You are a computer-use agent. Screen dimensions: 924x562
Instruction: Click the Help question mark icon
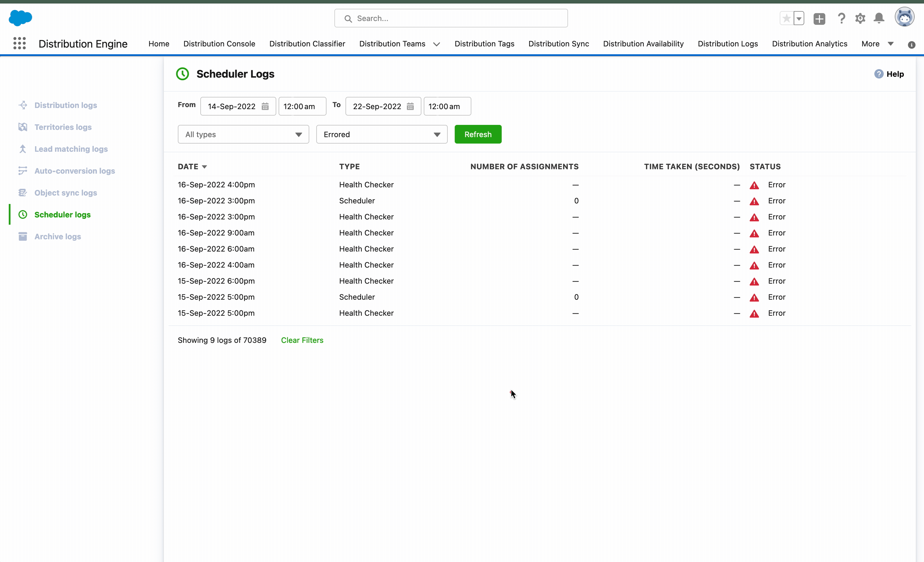coord(879,74)
